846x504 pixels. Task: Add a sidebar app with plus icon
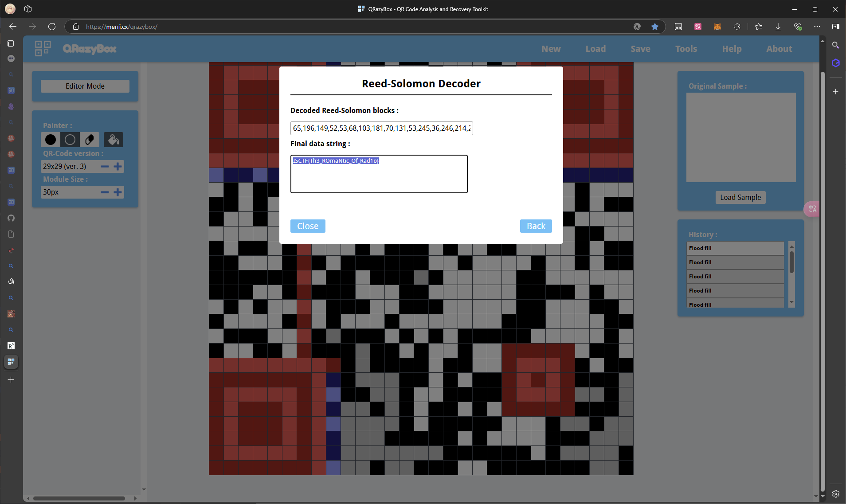pyautogui.click(x=836, y=92)
